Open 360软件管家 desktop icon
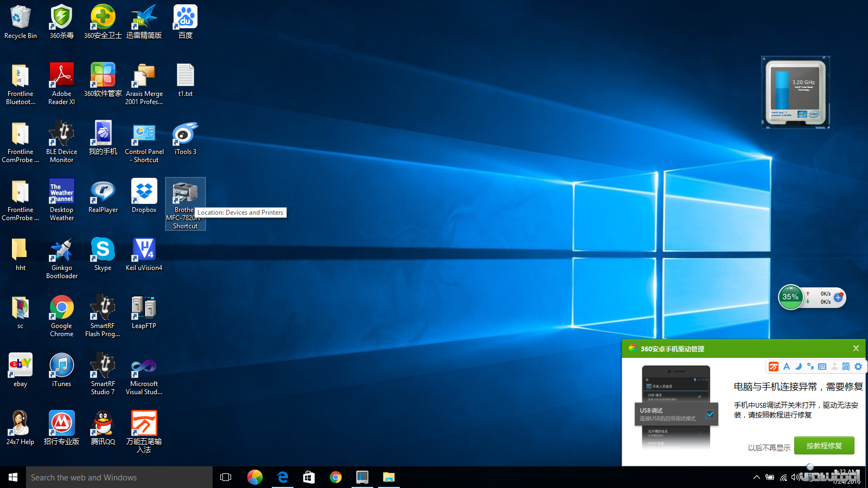The image size is (868, 488). [x=103, y=80]
